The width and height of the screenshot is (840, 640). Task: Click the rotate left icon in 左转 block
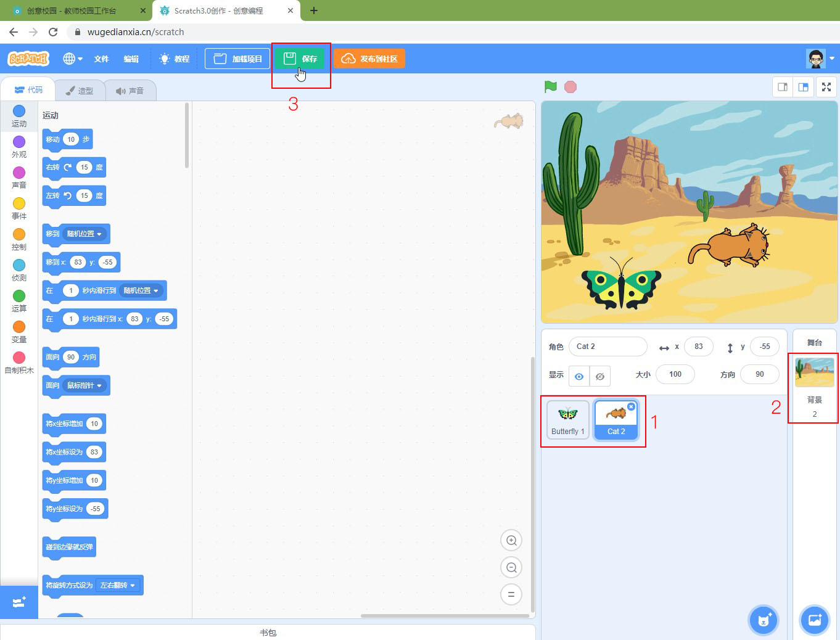[x=68, y=196]
